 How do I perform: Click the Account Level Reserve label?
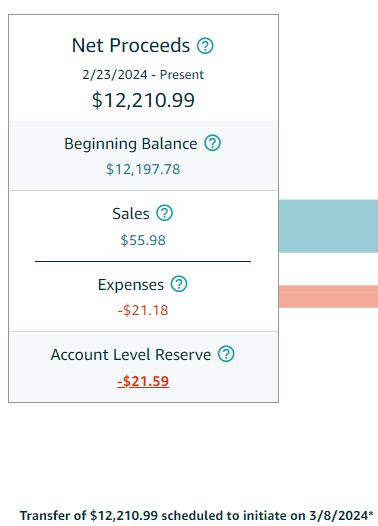131,355
